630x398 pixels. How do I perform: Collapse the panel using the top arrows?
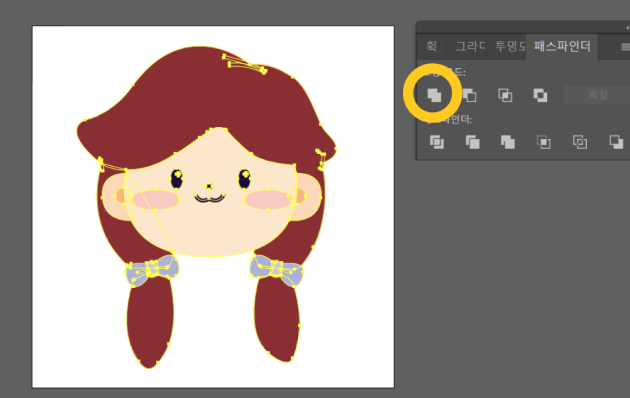(627, 27)
